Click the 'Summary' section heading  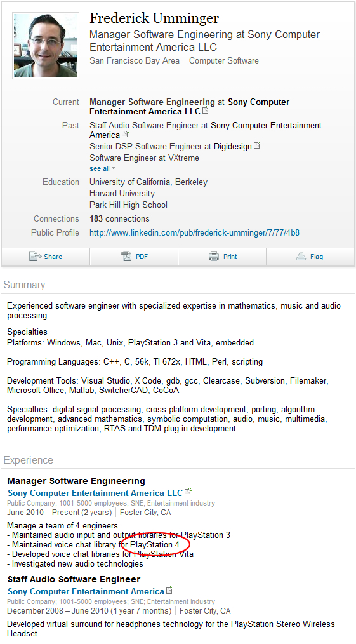[24, 285]
